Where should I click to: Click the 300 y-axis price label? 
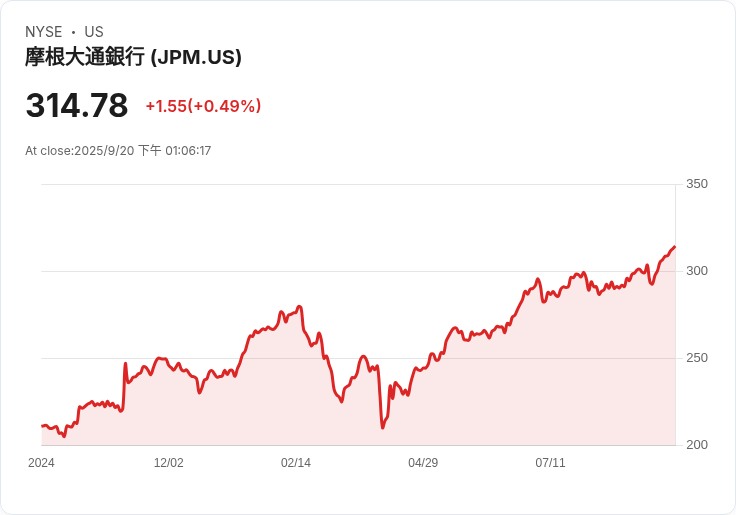[x=697, y=271]
